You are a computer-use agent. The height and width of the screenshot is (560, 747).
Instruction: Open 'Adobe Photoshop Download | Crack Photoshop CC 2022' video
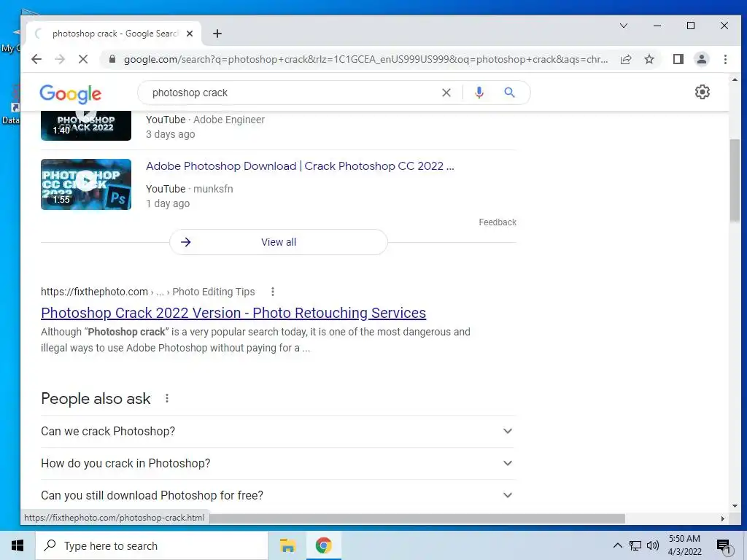tap(300, 166)
